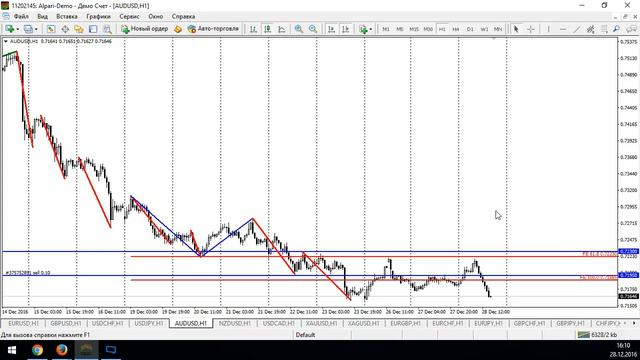Open the Файл menu

pyautogui.click(x=21, y=16)
